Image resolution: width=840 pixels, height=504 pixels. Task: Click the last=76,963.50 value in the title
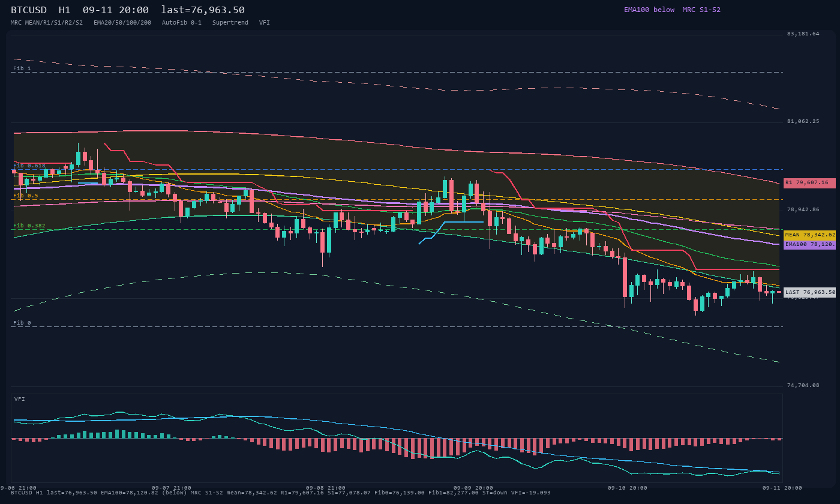click(x=203, y=10)
